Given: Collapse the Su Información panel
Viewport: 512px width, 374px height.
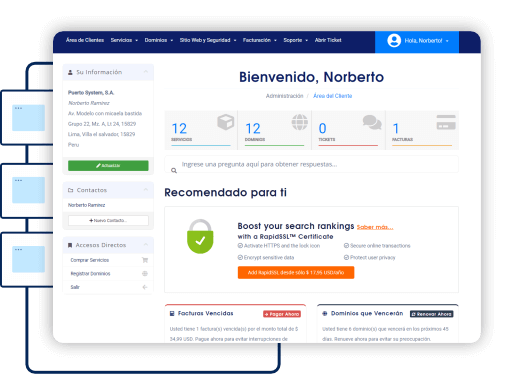Looking at the screenshot, I should (146, 72).
